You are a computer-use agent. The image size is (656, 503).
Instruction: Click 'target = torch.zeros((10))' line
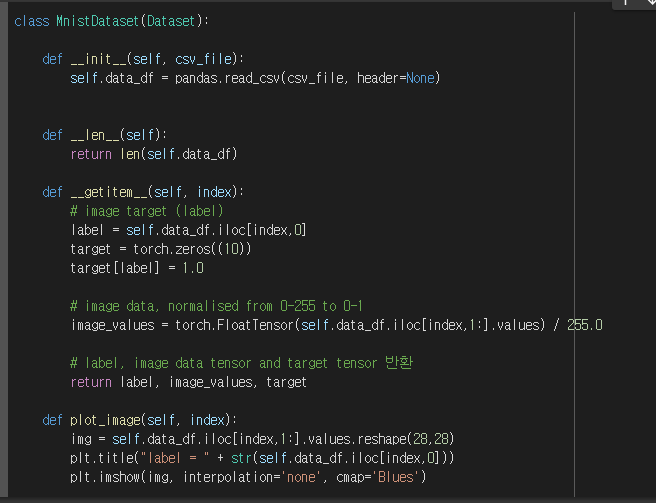coord(161,249)
